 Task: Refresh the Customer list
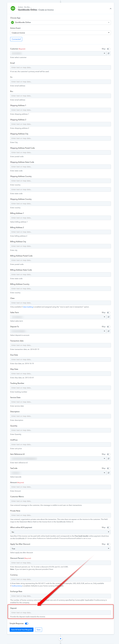coord(109,53)
